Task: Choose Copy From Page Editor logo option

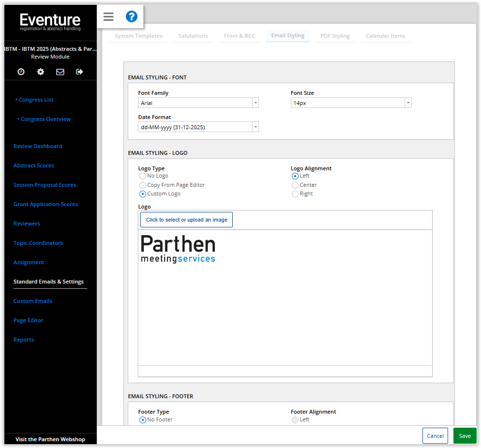Action: (x=143, y=185)
